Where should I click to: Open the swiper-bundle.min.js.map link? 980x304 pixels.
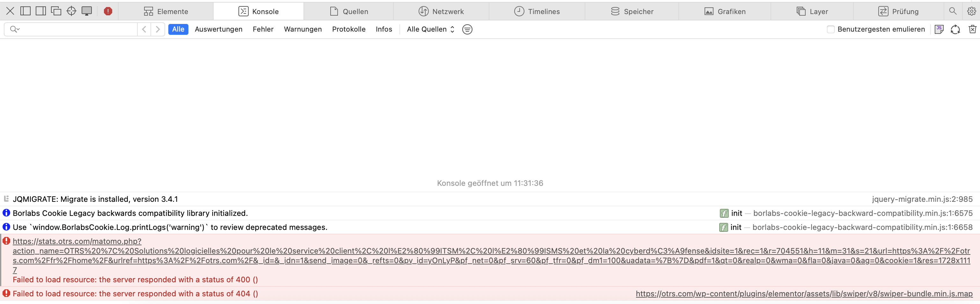pyautogui.click(x=804, y=294)
